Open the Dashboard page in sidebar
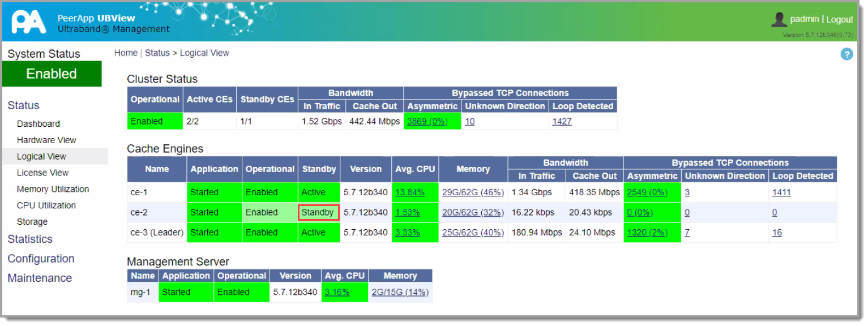Image resolution: width=868 pixels, height=326 pixels. pyautogui.click(x=38, y=124)
